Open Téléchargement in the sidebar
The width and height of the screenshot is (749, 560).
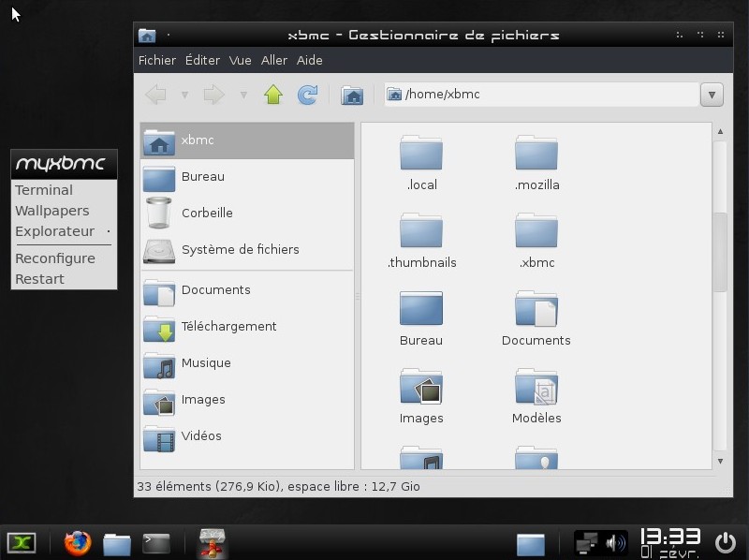[x=247, y=327]
